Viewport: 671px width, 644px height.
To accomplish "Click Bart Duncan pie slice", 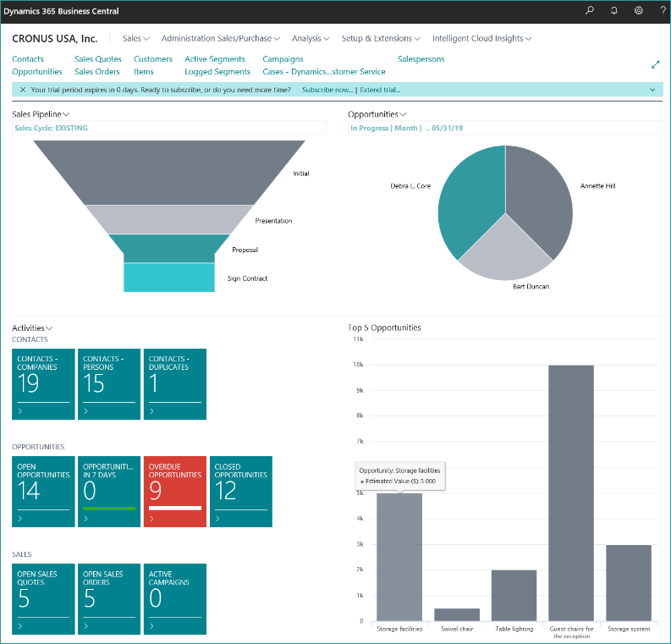I will point(505,256).
